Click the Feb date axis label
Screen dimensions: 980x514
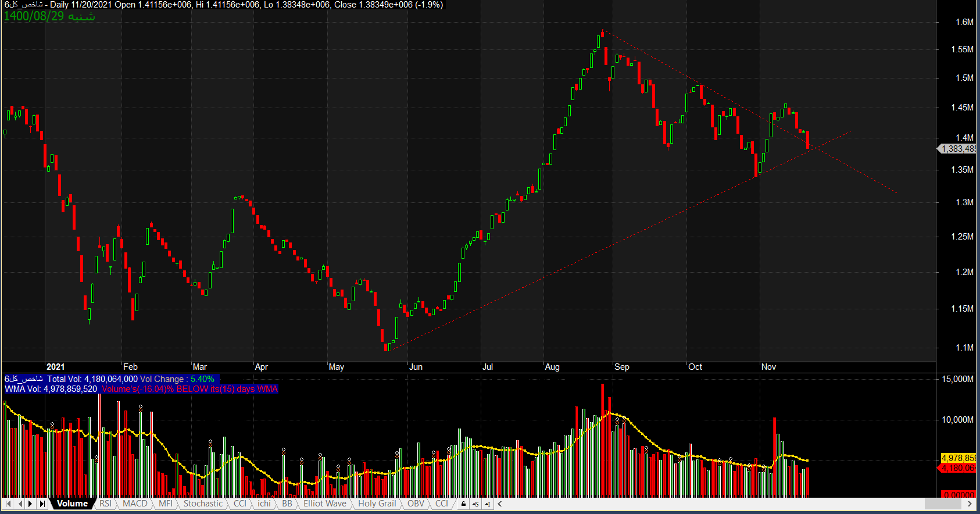[x=131, y=367]
